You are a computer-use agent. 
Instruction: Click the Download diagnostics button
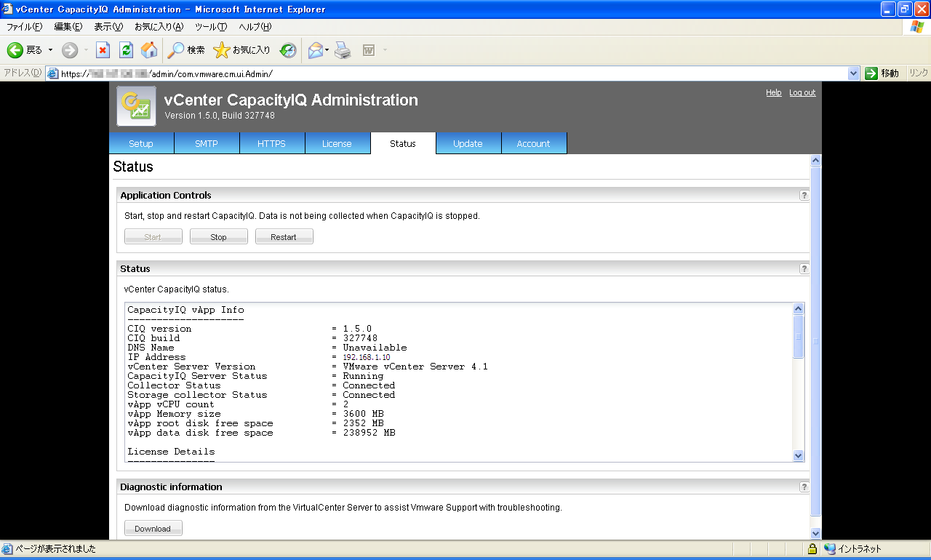[x=153, y=529]
